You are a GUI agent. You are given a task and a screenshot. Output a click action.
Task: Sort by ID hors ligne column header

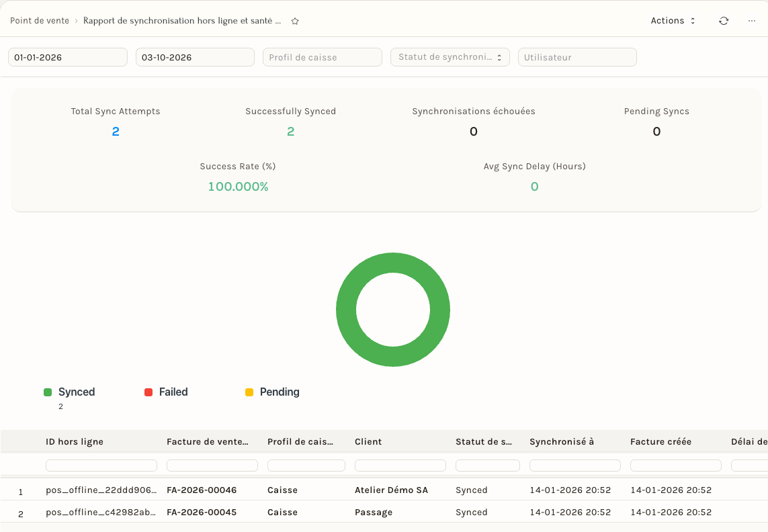coord(75,441)
